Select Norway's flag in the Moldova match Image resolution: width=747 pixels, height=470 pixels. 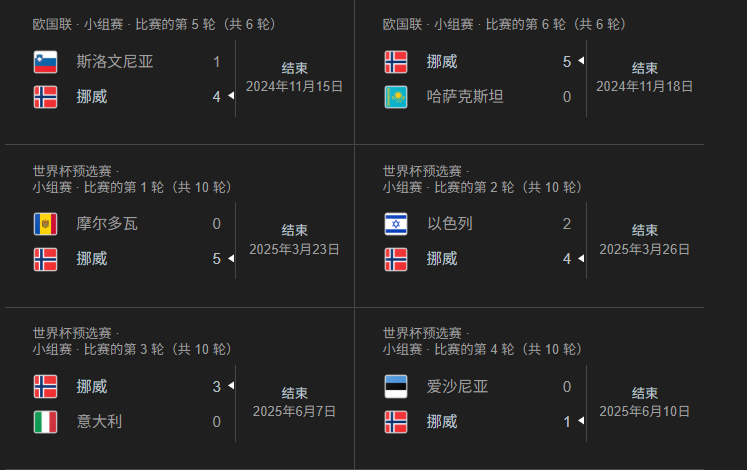pos(45,259)
